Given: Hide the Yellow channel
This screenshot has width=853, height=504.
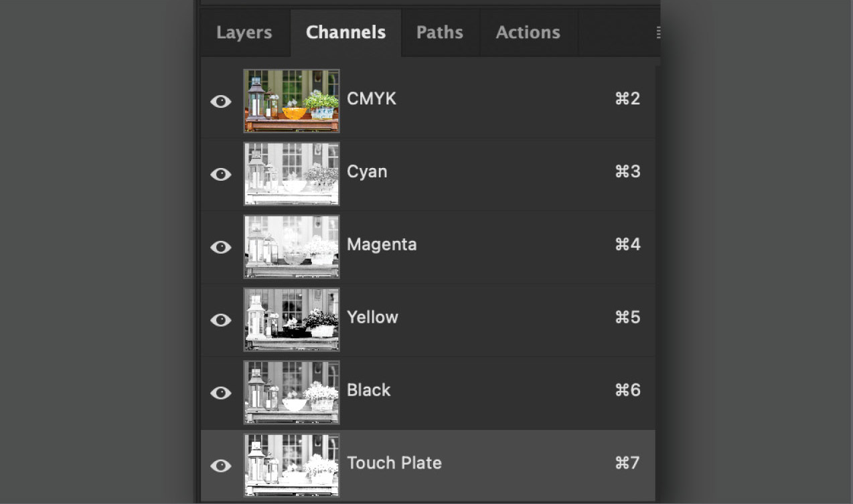Looking at the screenshot, I should (x=221, y=320).
